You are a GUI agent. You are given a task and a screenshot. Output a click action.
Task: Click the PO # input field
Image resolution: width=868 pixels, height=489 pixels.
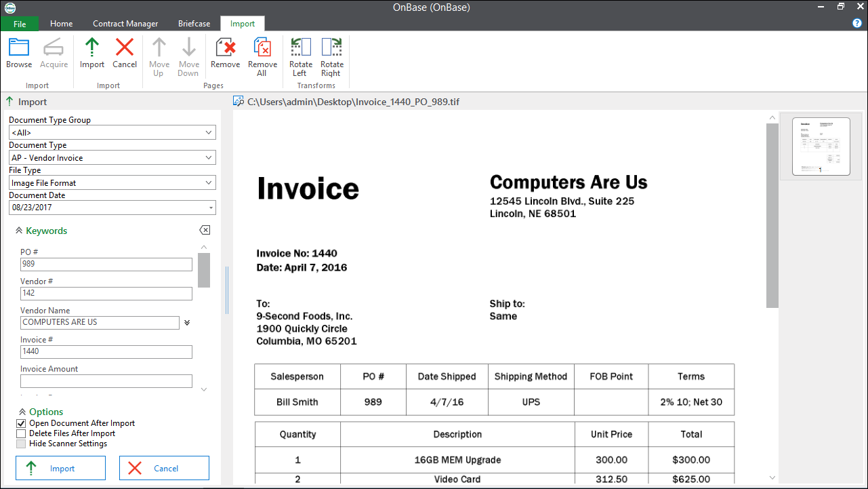(106, 265)
